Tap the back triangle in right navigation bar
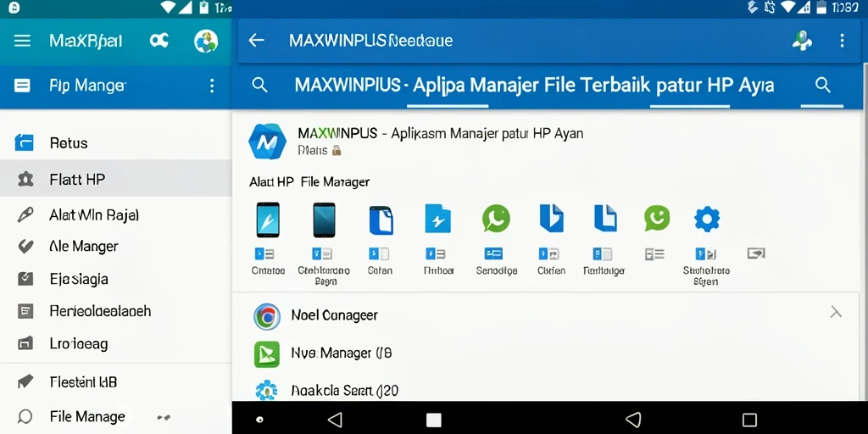Viewport: 868px width, 434px height. click(633, 420)
